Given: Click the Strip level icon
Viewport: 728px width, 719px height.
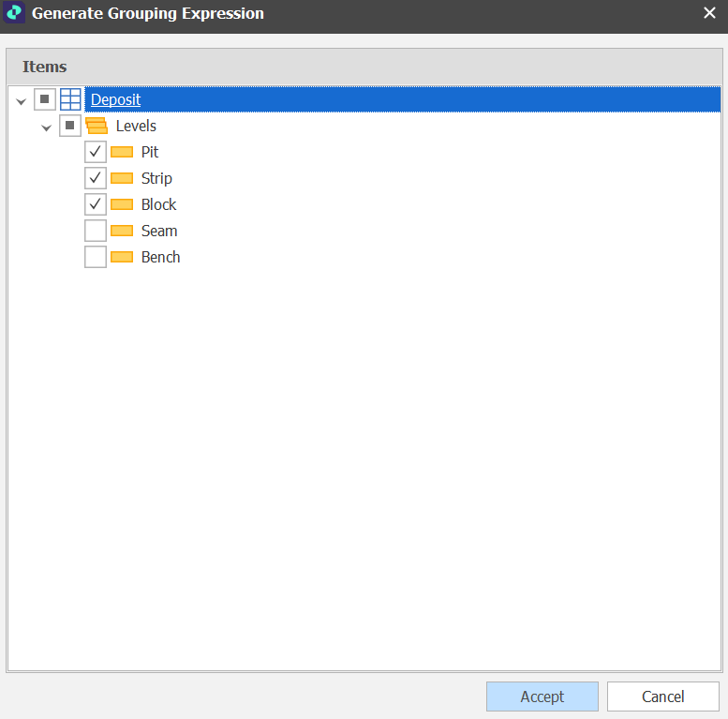Looking at the screenshot, I should click(122, 178).
